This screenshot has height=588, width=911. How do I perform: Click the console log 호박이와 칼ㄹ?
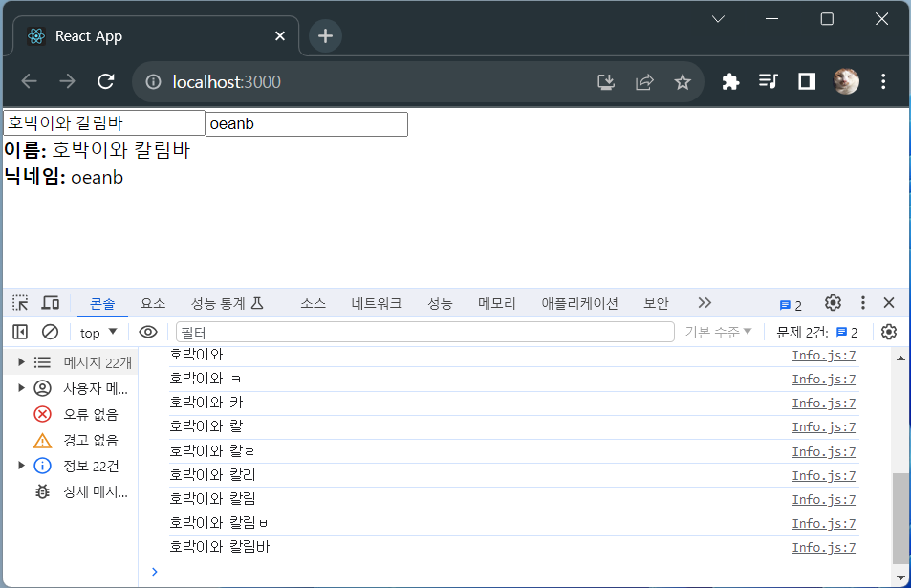coord(212,451)
